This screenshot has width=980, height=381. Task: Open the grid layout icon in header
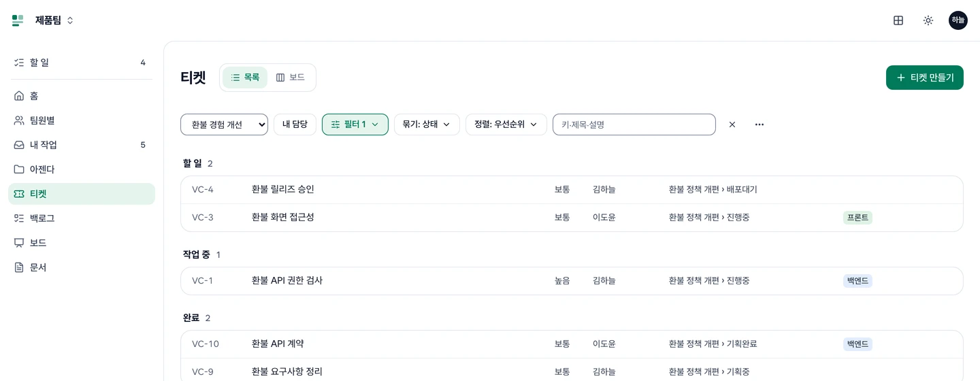coord(898,20)
